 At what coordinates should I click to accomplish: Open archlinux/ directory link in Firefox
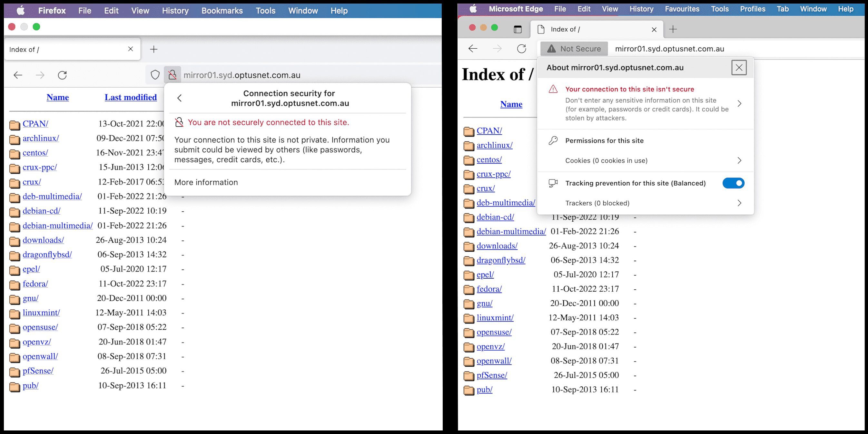41,138
